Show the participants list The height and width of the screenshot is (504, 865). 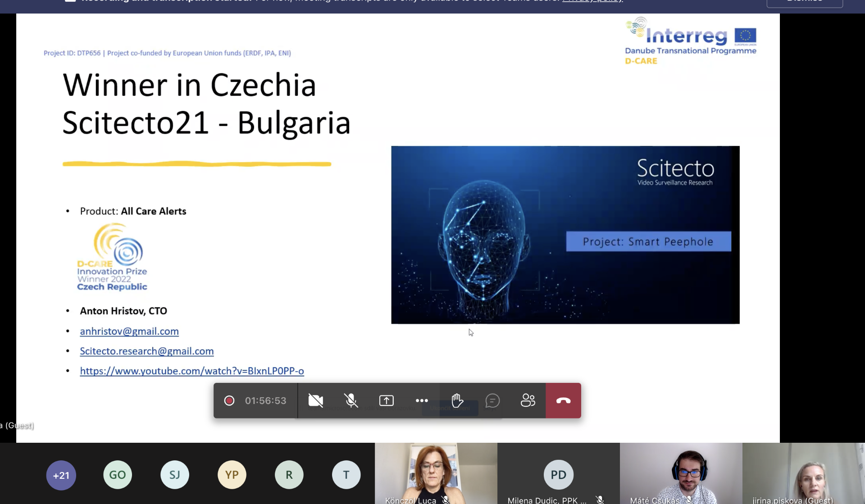tap(528, 400)
